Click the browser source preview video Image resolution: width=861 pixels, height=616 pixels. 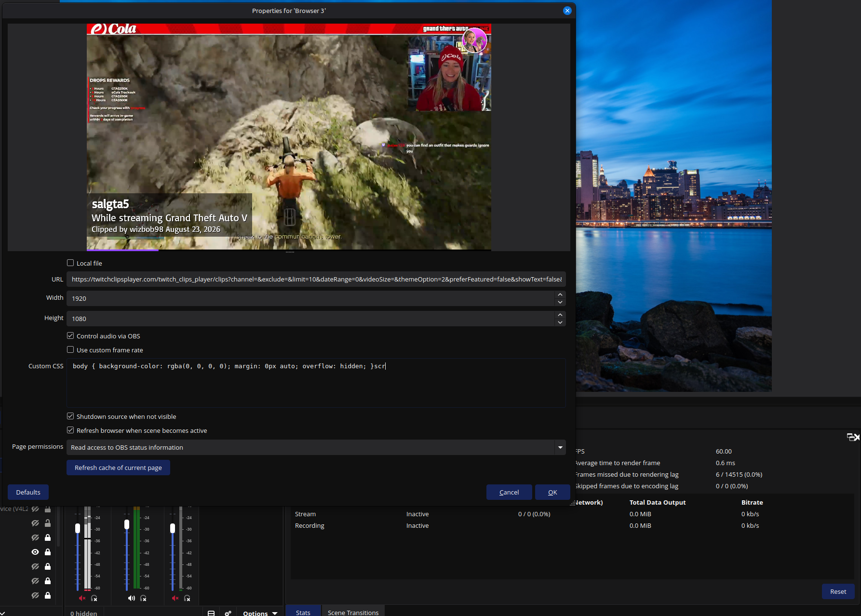tap(289, 137)
